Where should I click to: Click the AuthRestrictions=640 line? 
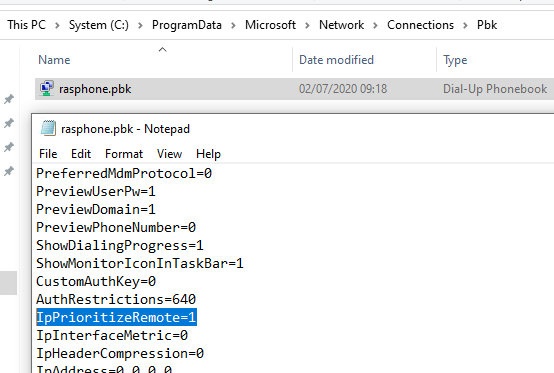116,300
